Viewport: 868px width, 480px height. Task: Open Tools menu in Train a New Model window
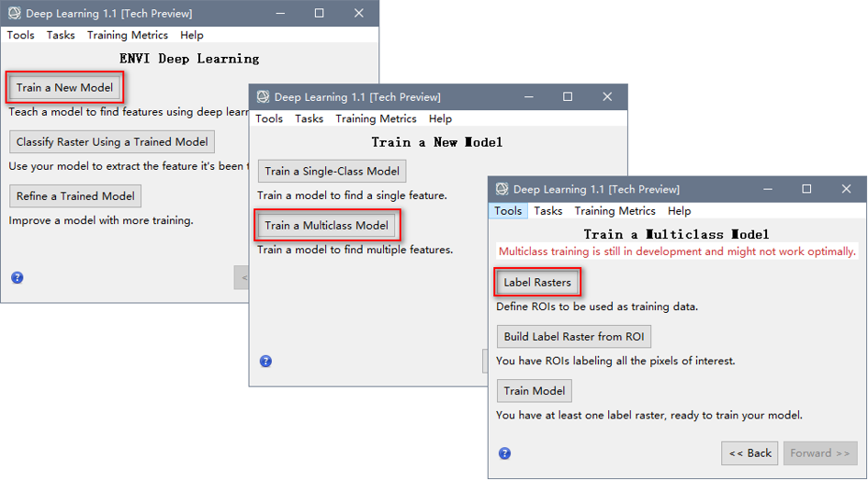coord(269,118)
